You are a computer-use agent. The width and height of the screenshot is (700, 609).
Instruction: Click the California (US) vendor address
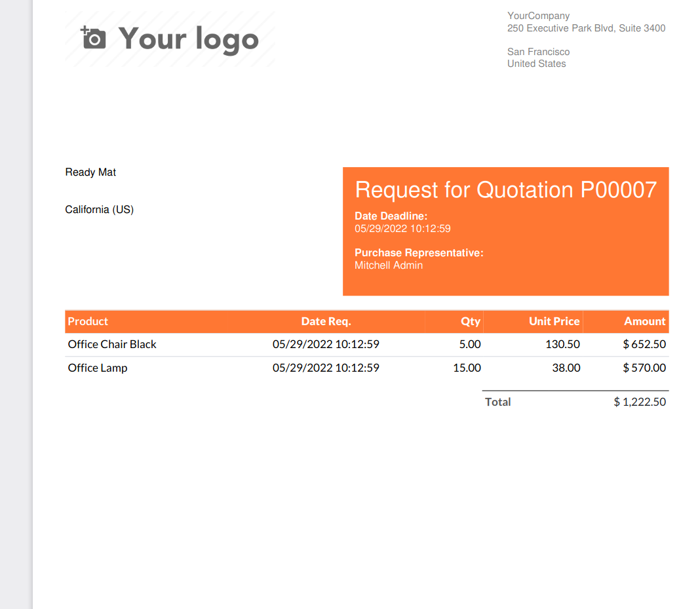point(99,210)
